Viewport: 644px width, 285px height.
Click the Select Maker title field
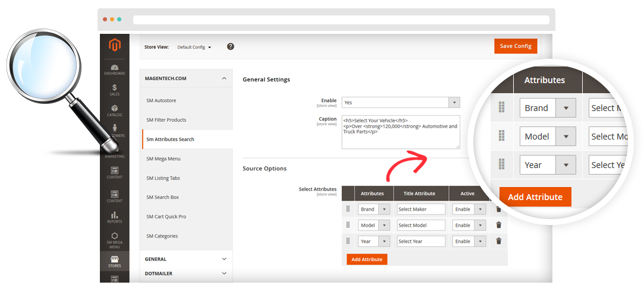[x=421, y=209]
